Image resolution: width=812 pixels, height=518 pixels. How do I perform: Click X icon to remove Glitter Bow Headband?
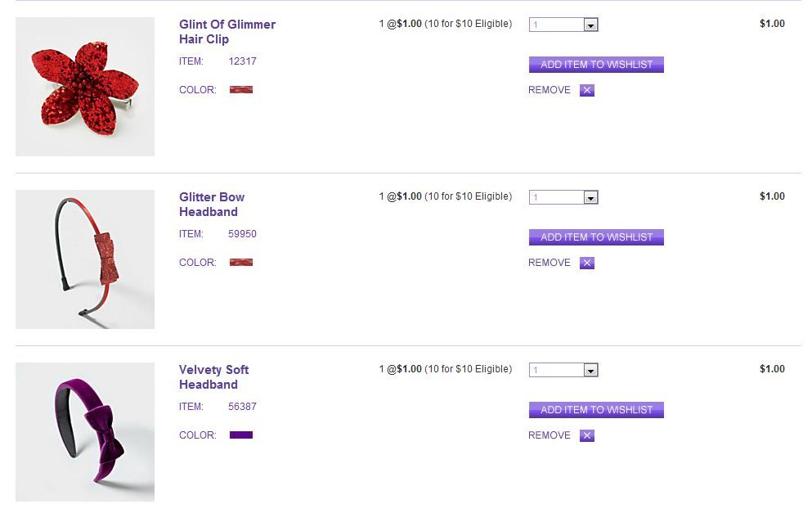[x=586, y=263]
